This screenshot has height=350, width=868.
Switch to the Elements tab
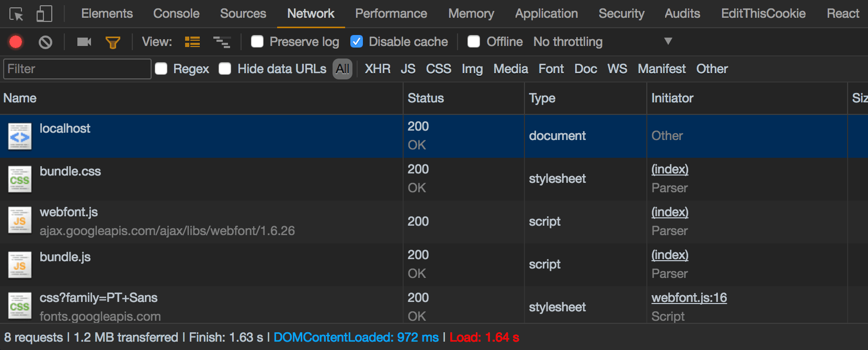pyautogui.click(x=107, y=14)
